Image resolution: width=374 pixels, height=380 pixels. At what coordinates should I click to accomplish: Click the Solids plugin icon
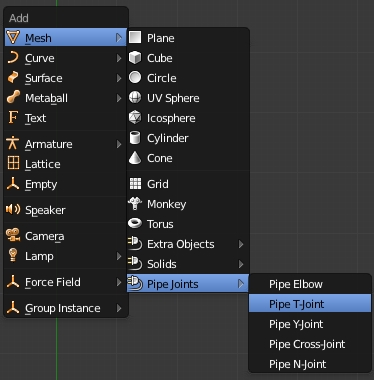pos(135,264)
